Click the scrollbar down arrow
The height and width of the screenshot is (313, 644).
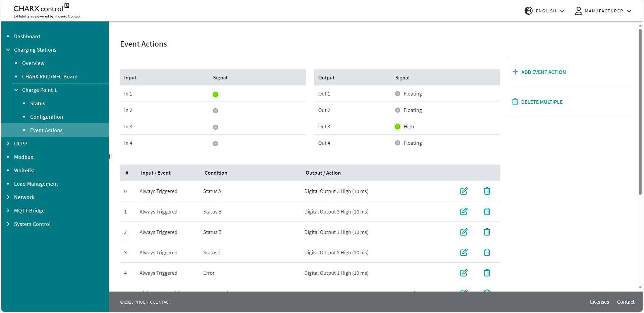point(640,288)
